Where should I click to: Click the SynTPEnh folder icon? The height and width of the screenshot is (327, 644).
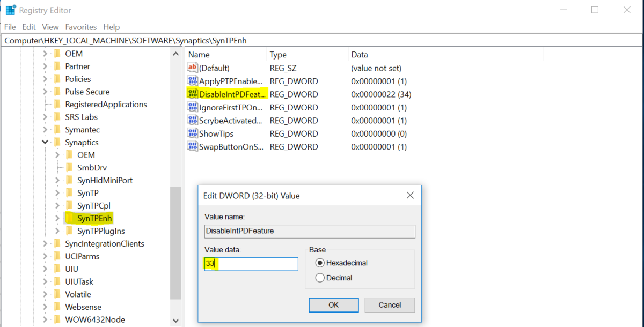69,218
